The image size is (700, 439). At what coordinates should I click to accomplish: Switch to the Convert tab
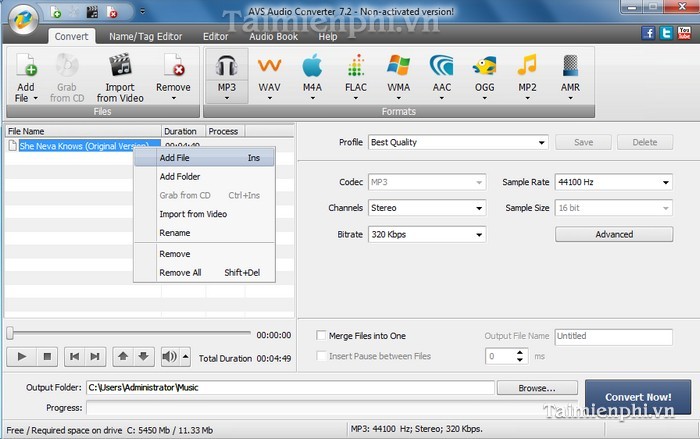71,37
